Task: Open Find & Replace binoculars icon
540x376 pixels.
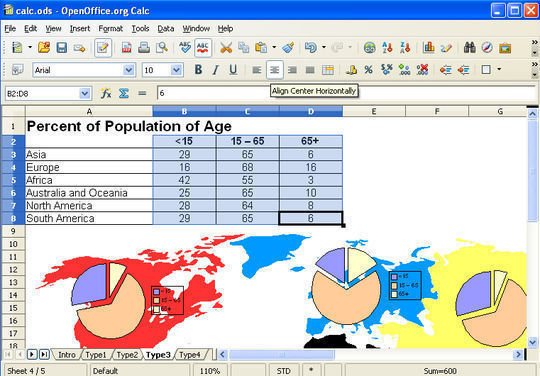Action: [469, 48]
